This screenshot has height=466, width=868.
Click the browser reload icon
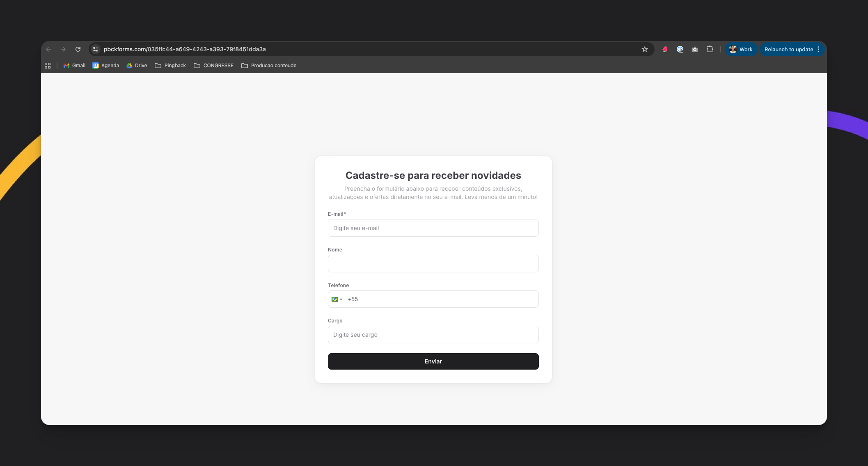point(78,49)
